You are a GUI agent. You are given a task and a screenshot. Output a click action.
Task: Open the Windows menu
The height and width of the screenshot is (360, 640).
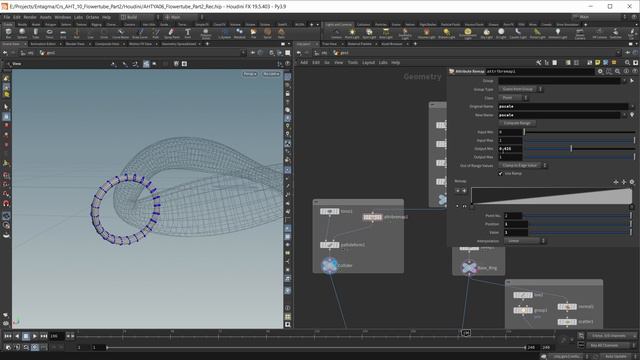pos(62,17)
